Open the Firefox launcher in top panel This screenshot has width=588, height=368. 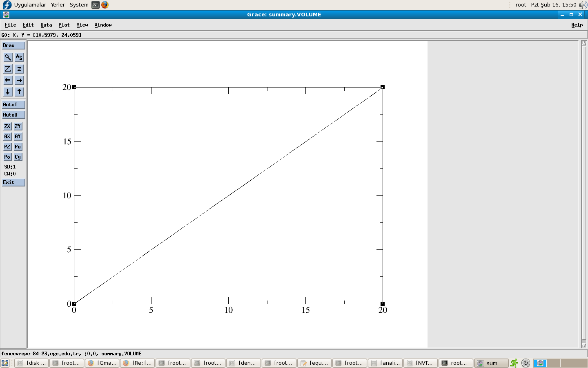point(105,5)
